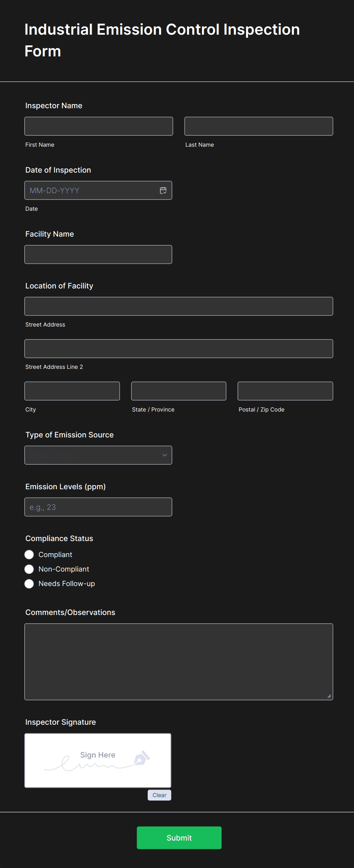Click the dropdown chevron for Emission Source

pos(164,455)
